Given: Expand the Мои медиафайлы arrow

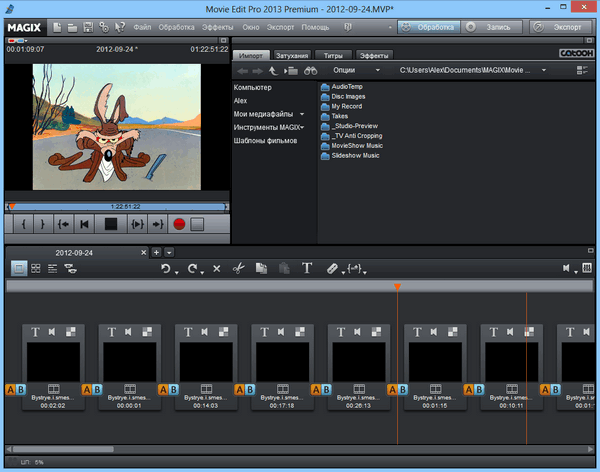Looking at the screenshot, I should (x=301, y=114).
